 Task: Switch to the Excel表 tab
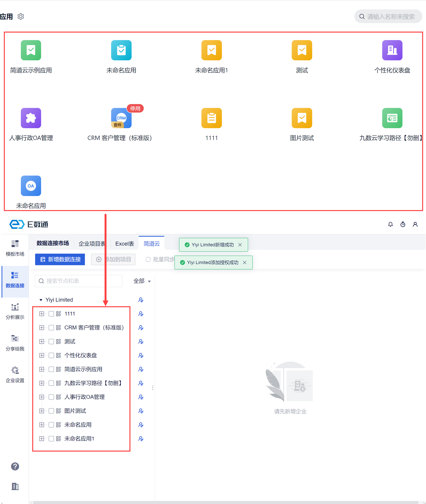tap(125, 244)
